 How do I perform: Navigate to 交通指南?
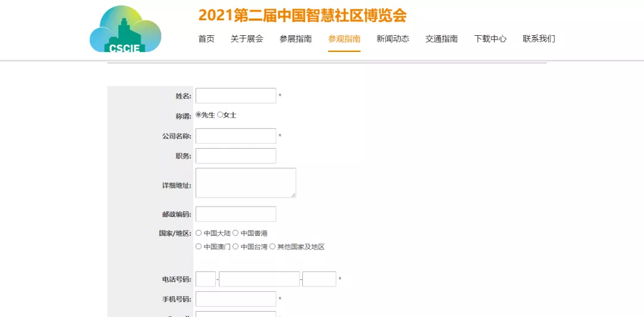point(441,39)
